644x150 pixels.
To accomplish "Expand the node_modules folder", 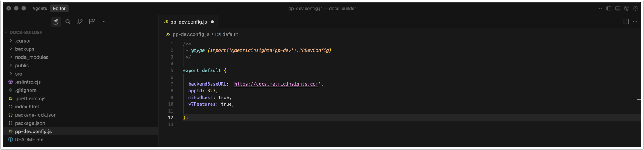I will [x=31, y=57].
